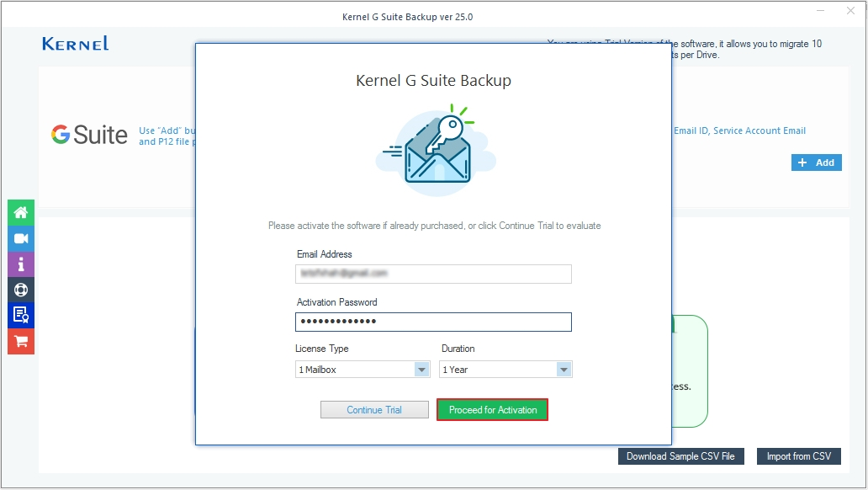
Task: Open the video tutorial sidebar icon
Action: 20,238
